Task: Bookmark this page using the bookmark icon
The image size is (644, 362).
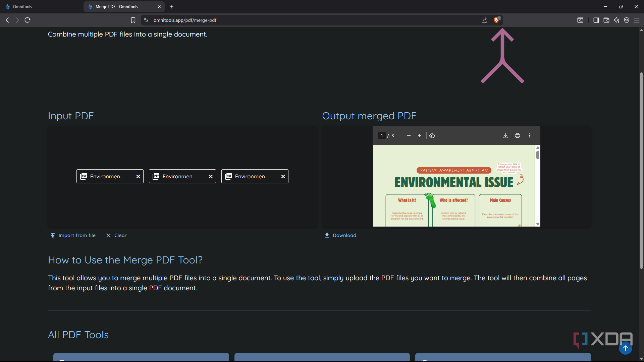Action: (133, 20)
